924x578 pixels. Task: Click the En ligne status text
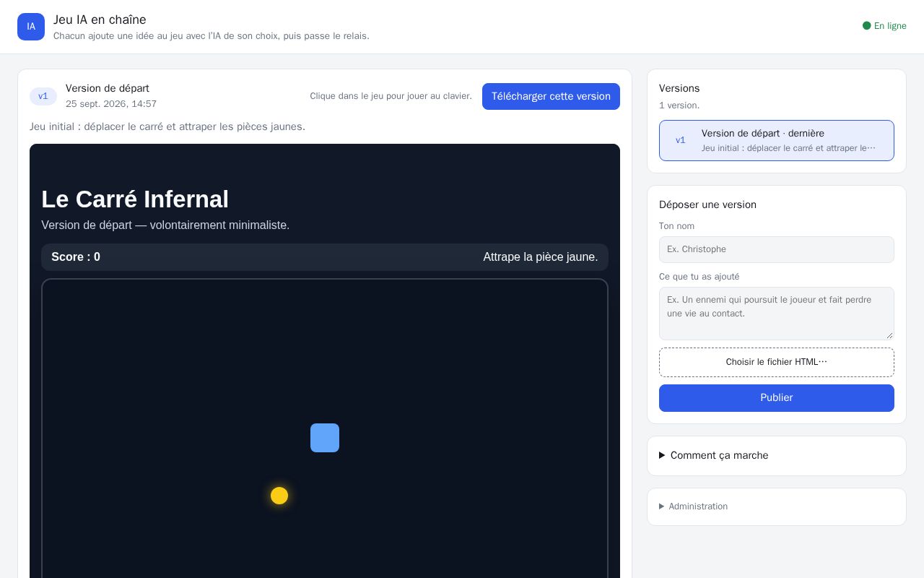tap(890, 26)
